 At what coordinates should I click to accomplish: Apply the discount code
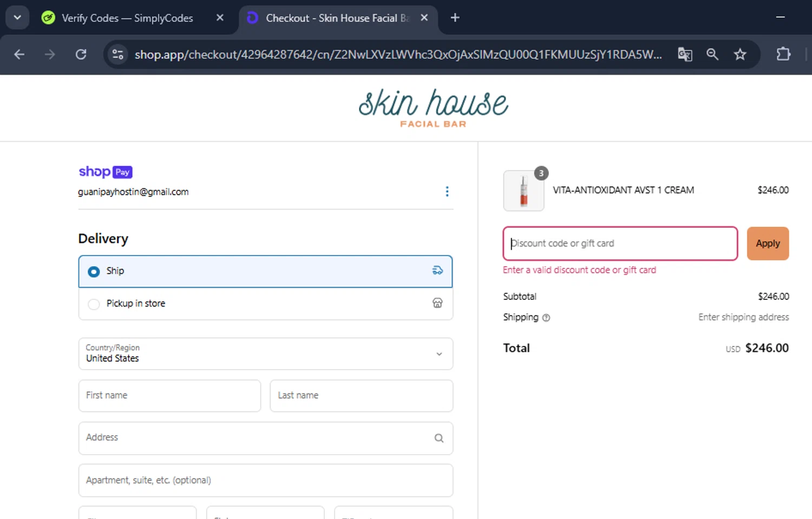point(768,244)
